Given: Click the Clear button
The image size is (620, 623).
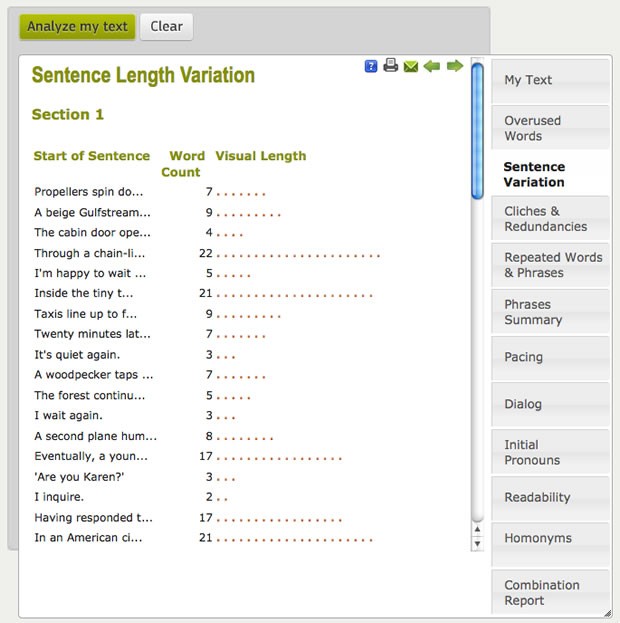Looking at the screenshot, I should 167,27.
